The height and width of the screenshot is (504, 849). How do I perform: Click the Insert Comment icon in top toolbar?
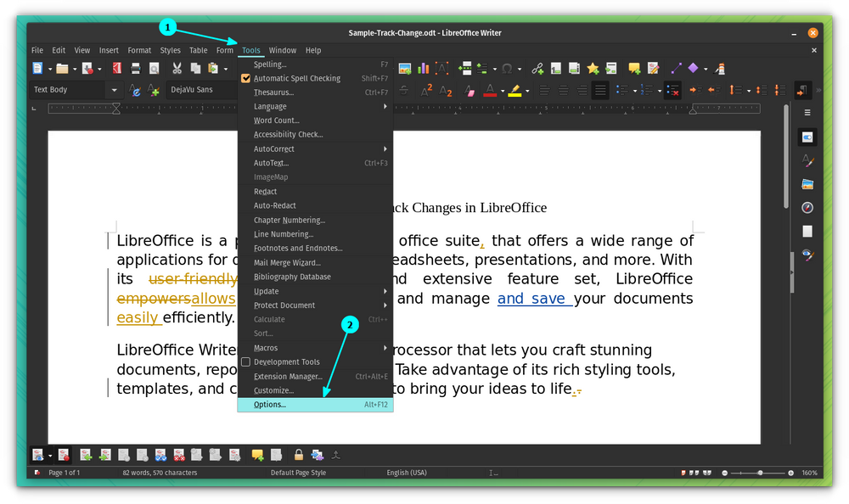pos(634,69)
